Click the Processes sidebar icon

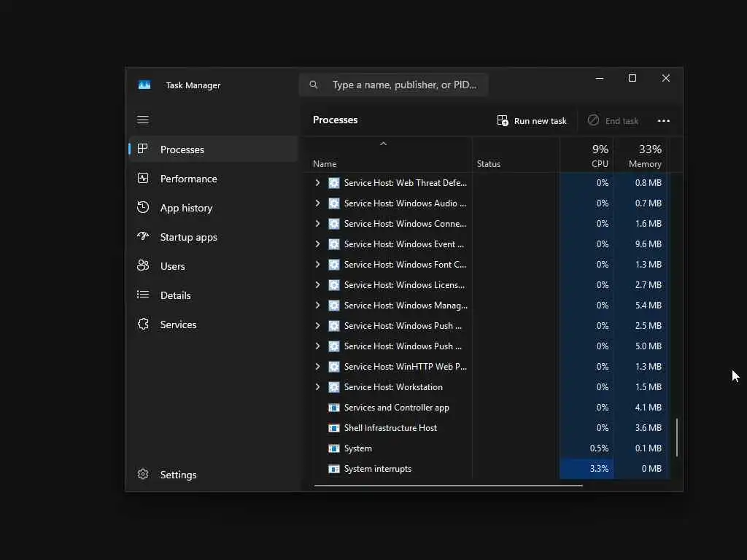click(142, 149)
